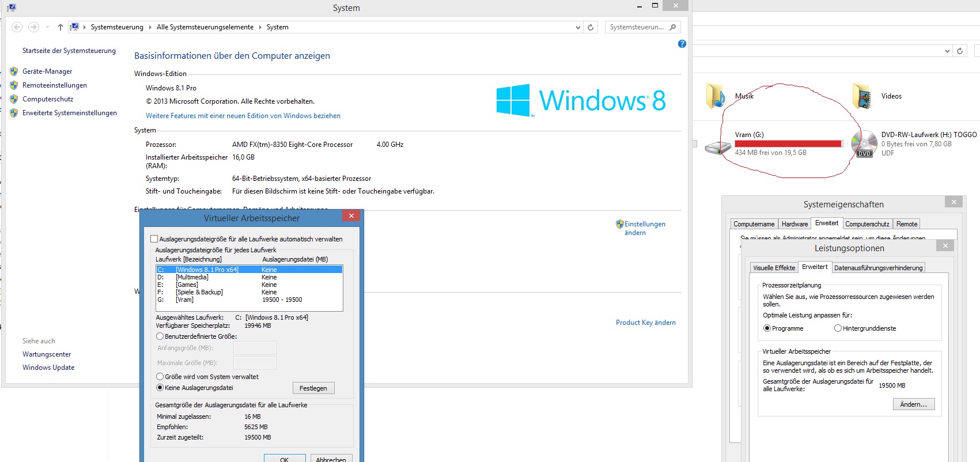Screen dimensions: 980x462
Task: Open the Musik folder icon
Action: (x=716, y=96)
